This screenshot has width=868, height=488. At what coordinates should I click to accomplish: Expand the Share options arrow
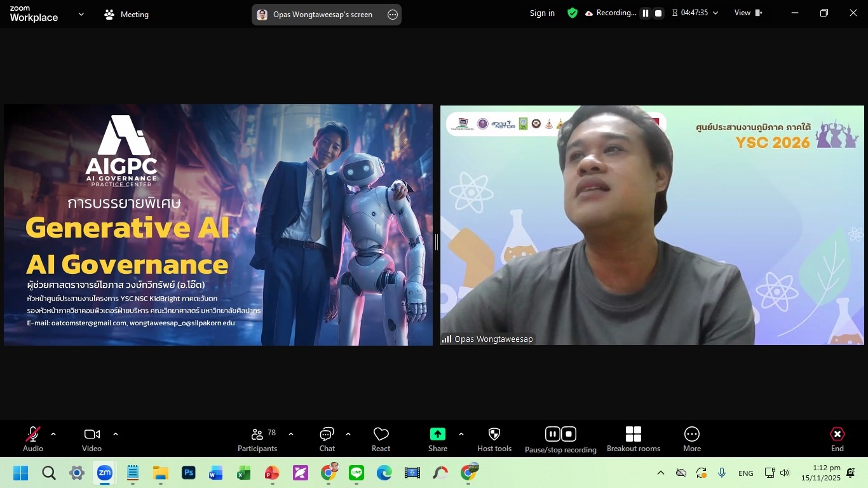click(x=461, y=434)
